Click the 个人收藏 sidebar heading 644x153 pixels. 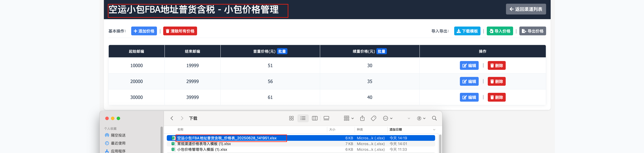pyautogui.click(x=110, y=129)
